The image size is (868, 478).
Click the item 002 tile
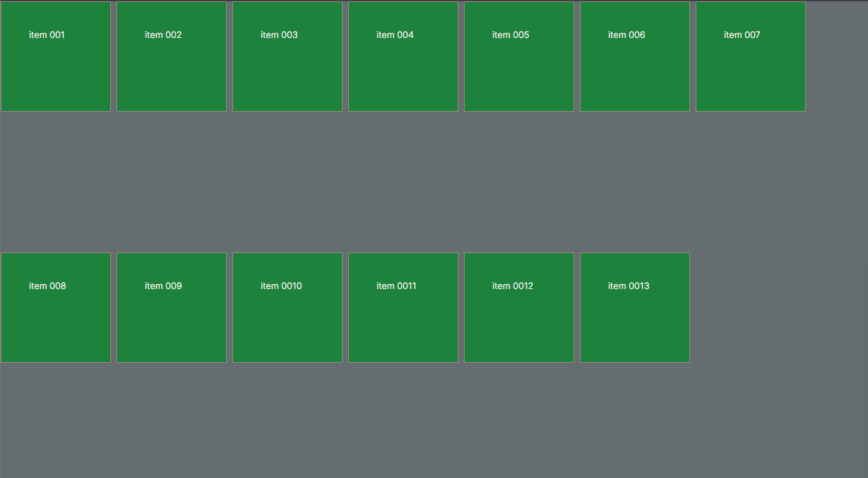(172, 57)
